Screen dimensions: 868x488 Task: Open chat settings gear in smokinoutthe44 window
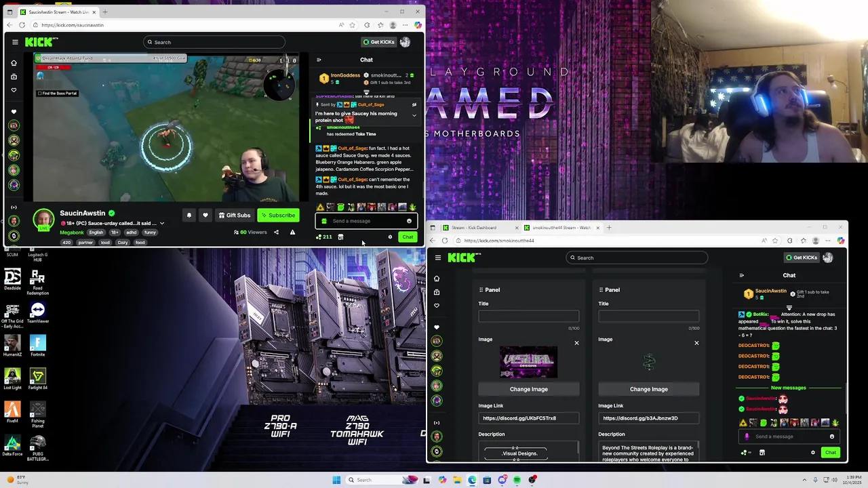click(813, 453)
